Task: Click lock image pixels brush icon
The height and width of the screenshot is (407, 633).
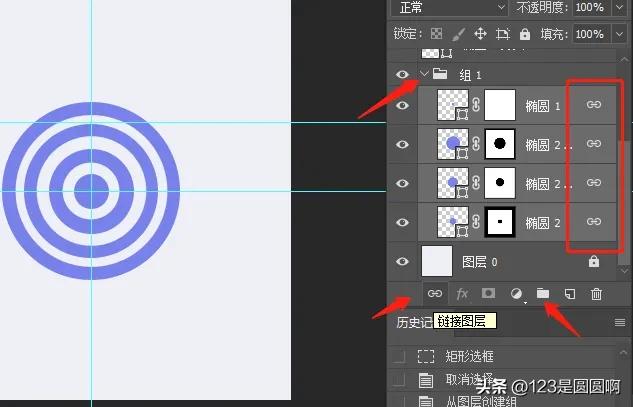Action: (x=458, y=34)
